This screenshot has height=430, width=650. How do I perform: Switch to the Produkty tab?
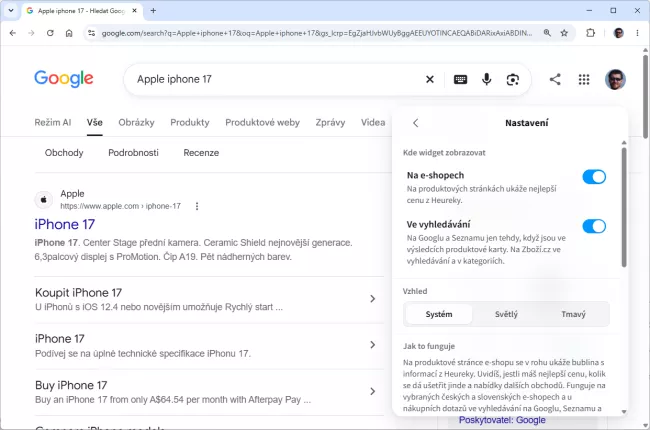[190, 122]
